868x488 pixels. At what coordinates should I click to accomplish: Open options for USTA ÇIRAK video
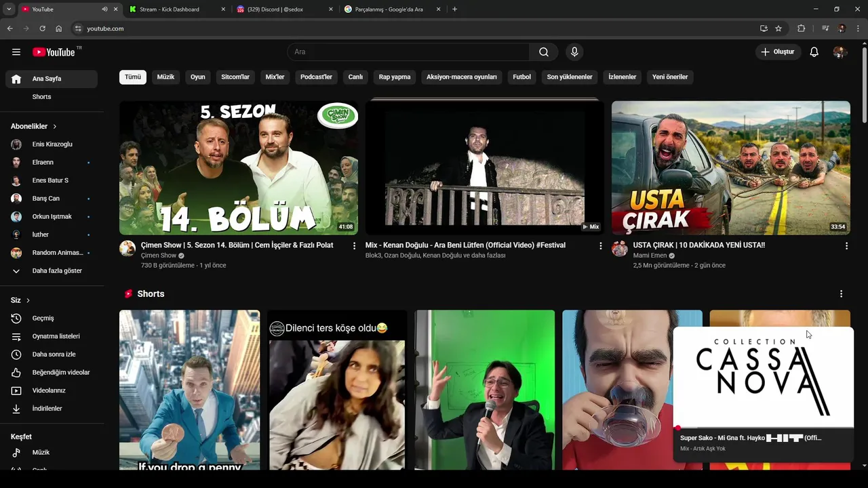(846, 246)
